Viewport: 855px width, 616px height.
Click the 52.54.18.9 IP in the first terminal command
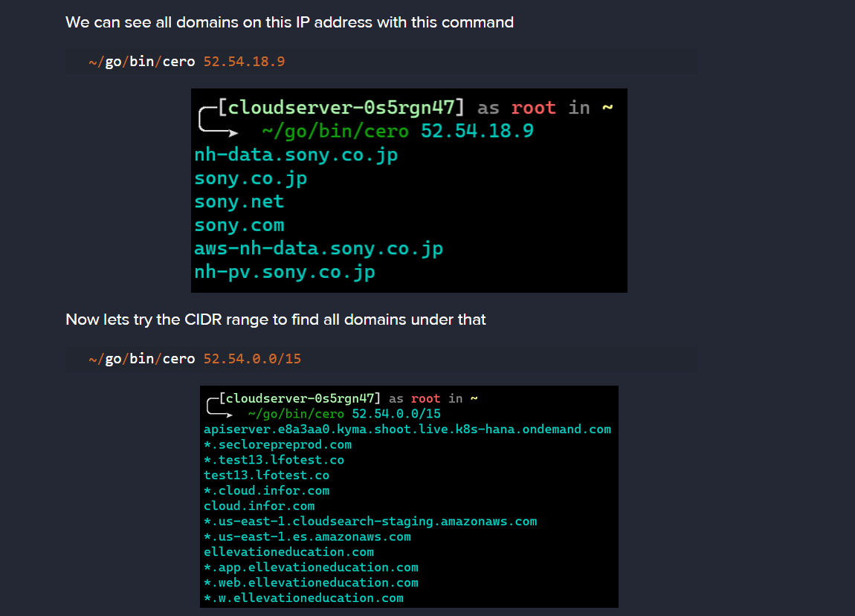477,131
